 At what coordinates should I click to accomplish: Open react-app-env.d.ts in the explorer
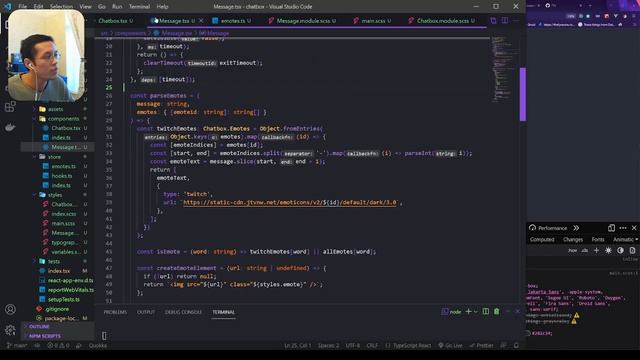coord(70,280)
